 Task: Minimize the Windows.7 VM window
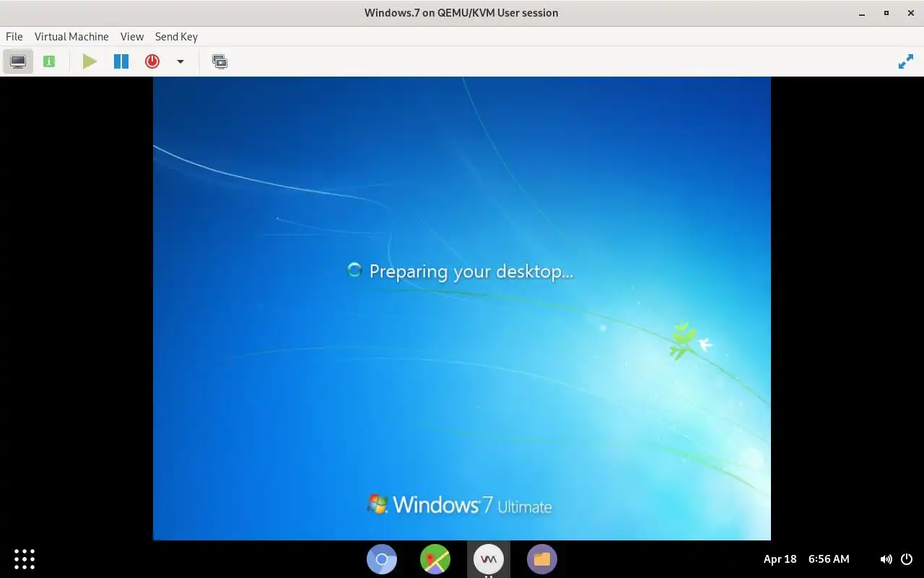(x=862, y=13)
